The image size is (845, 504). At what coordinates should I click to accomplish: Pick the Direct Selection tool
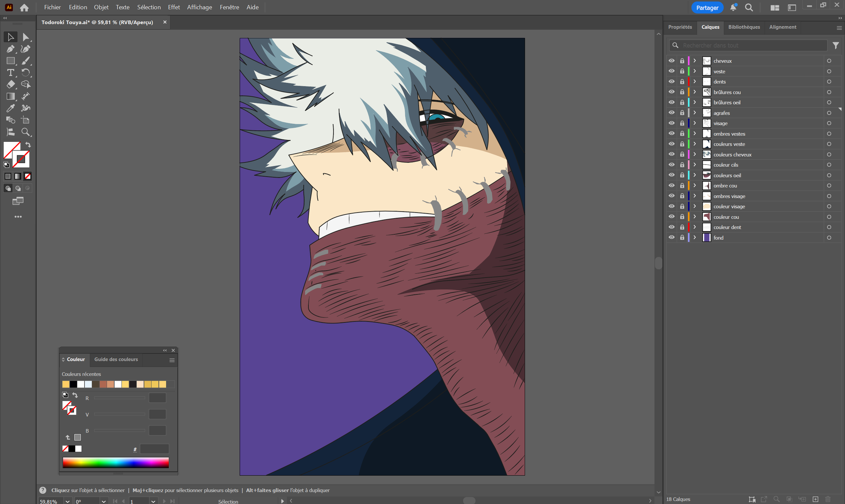[x=25, y=37]
